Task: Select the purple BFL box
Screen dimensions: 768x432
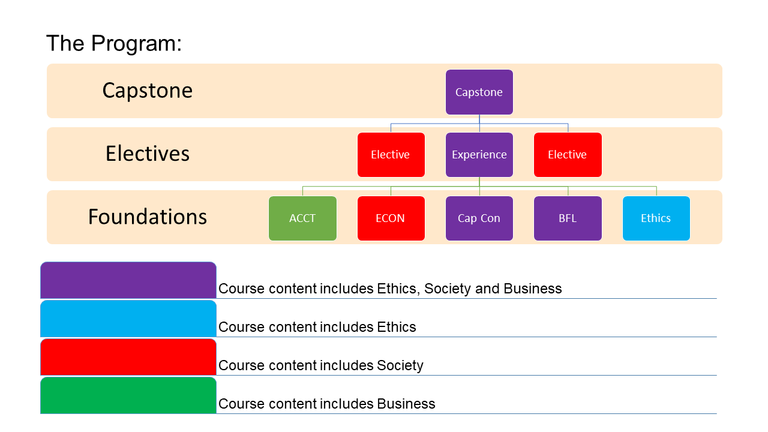Action: (567, 218)
